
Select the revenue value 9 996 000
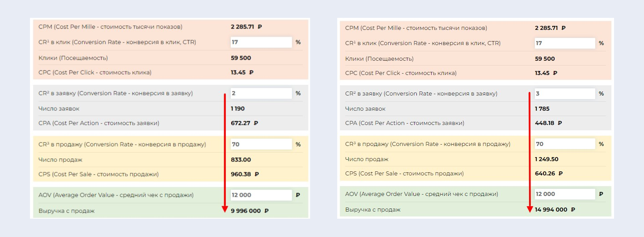pos(246,211)
